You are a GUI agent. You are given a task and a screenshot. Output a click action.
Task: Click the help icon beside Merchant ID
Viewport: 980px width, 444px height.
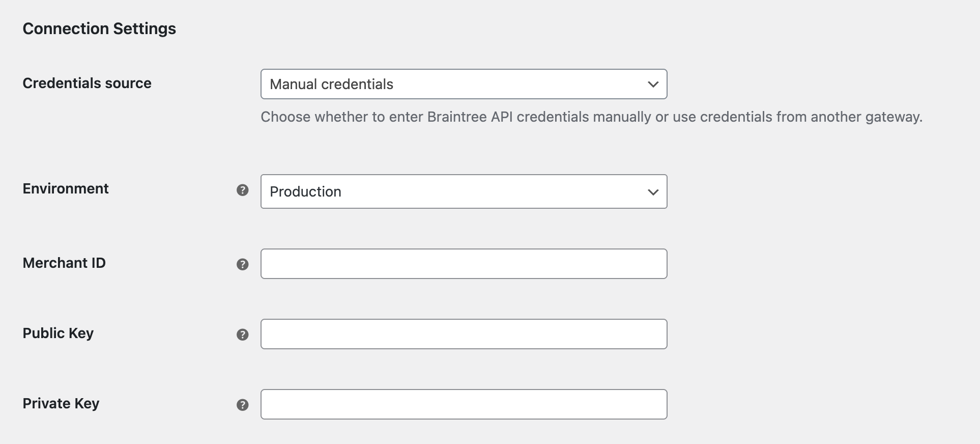243,264
